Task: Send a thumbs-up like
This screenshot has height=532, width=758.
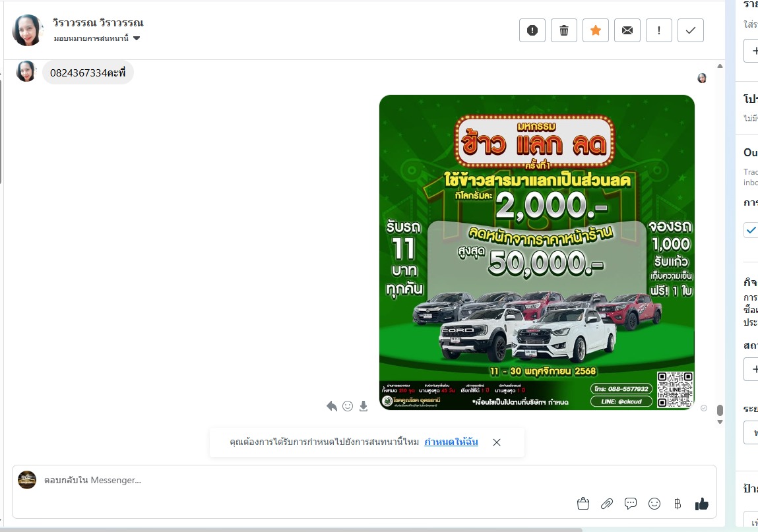Action: click(x=701, y=504)
